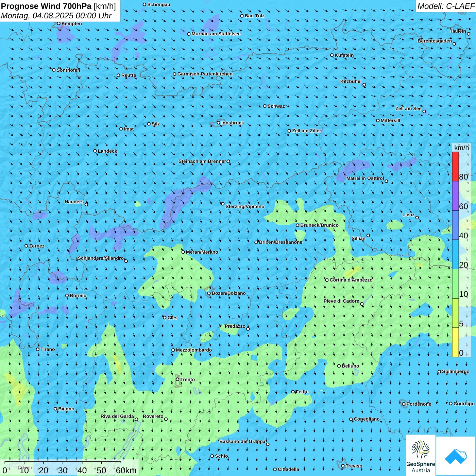Select the Belluno location marker
The image size is (476, 476).
339,366
